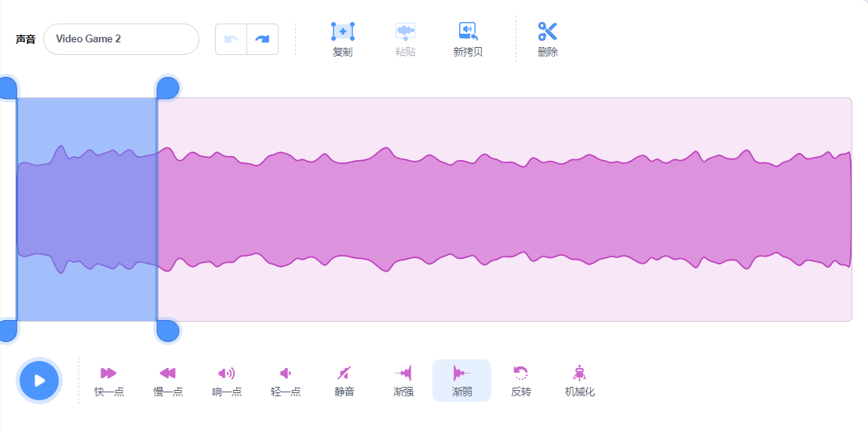Redo the sound edit

coord(262,39)
